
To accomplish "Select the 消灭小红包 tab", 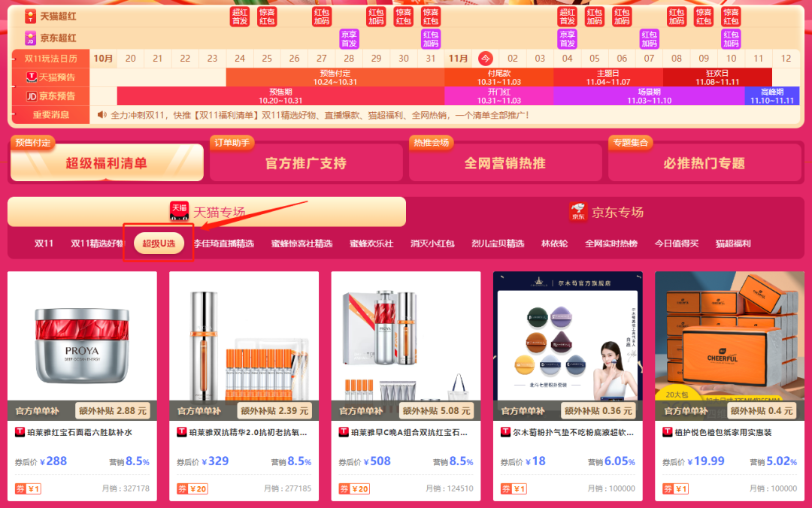I will pos(432,243).
